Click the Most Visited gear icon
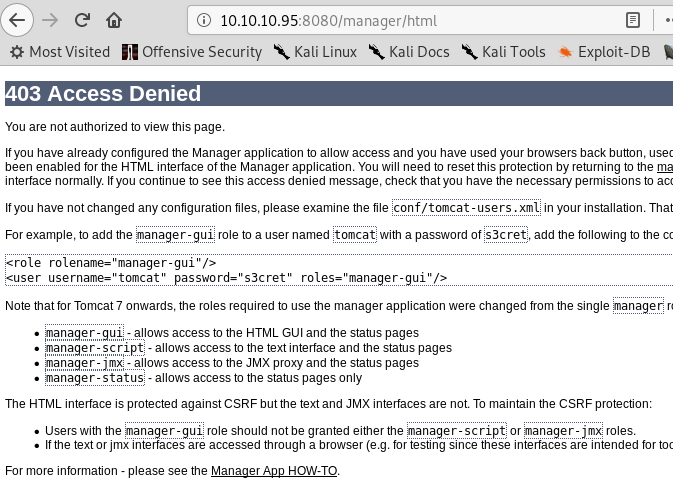Viewport: 673px width, 492px height. tap(17, 52)
